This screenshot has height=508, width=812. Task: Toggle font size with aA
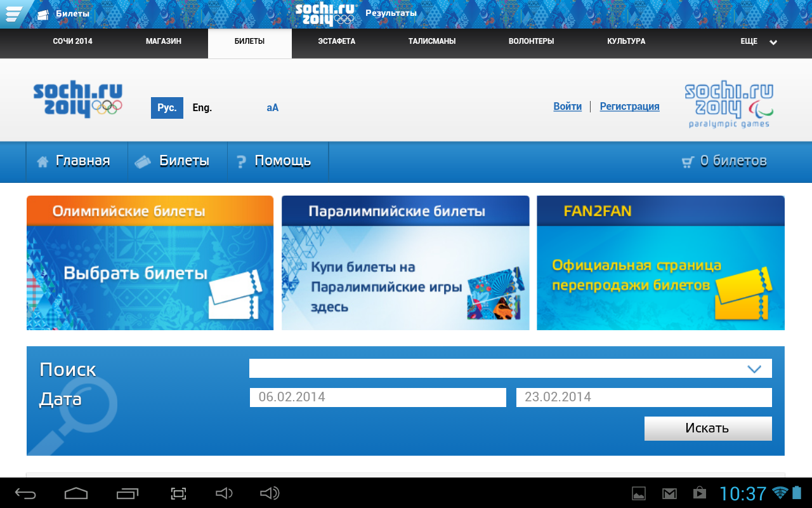[x=273, y=108]
